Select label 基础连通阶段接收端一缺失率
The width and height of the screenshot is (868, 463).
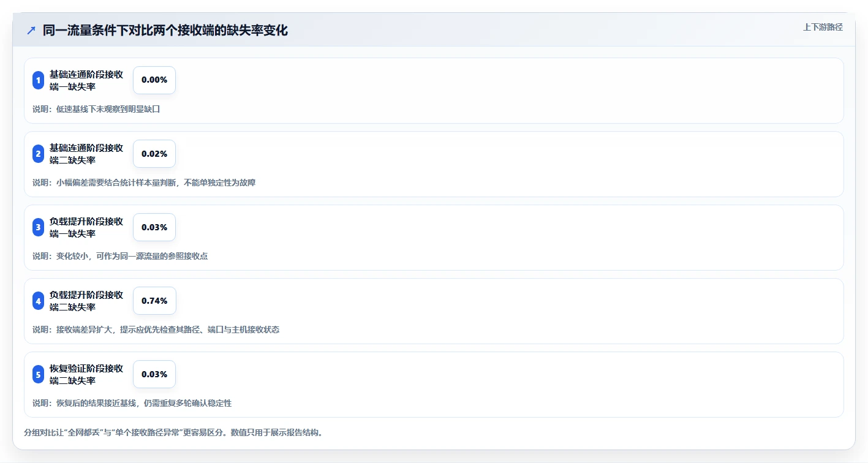point(86,80)
